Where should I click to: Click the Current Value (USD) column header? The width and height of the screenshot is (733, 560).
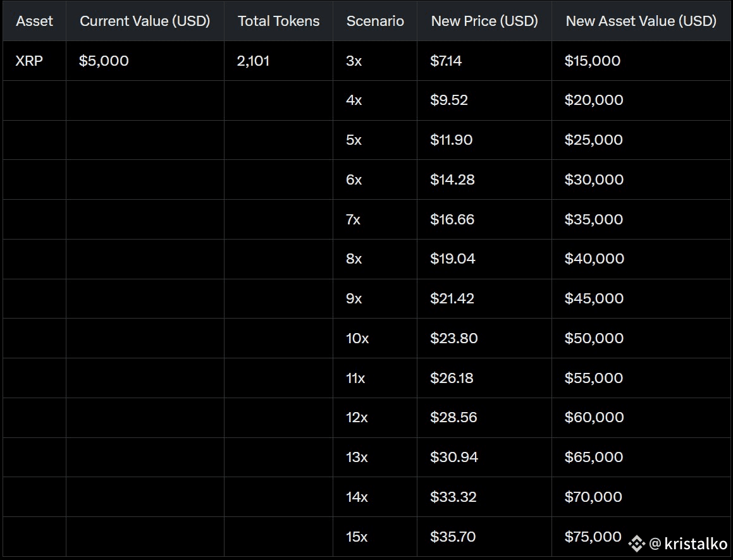pos(145,21)
